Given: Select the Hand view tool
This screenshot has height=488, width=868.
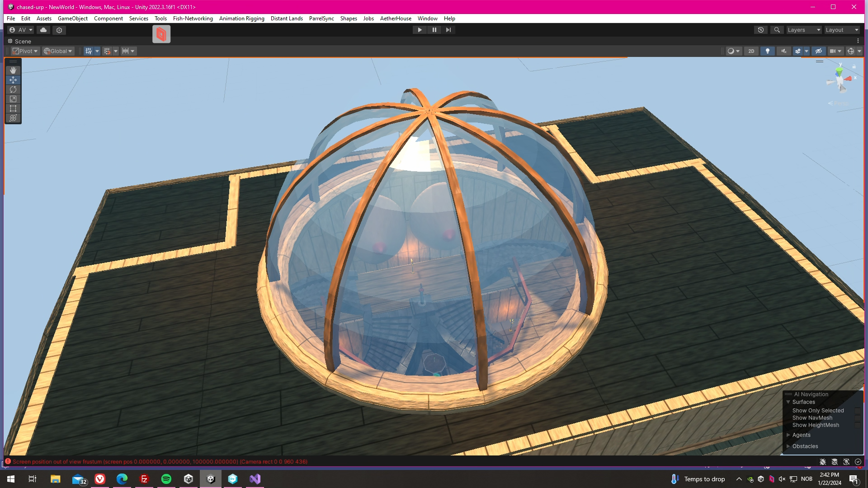Looking at the screenshot, I should pos(13,70).
